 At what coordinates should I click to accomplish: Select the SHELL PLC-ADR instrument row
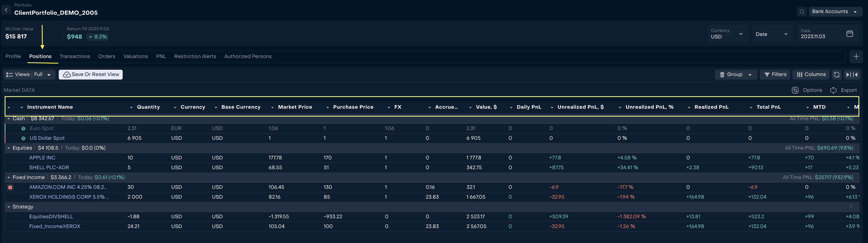tap(49, 168)
